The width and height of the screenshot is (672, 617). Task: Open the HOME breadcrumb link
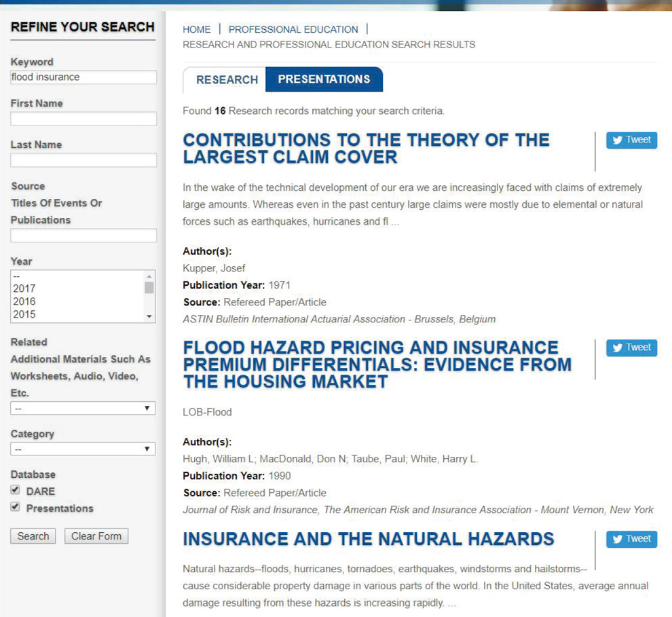click(196, 29)
